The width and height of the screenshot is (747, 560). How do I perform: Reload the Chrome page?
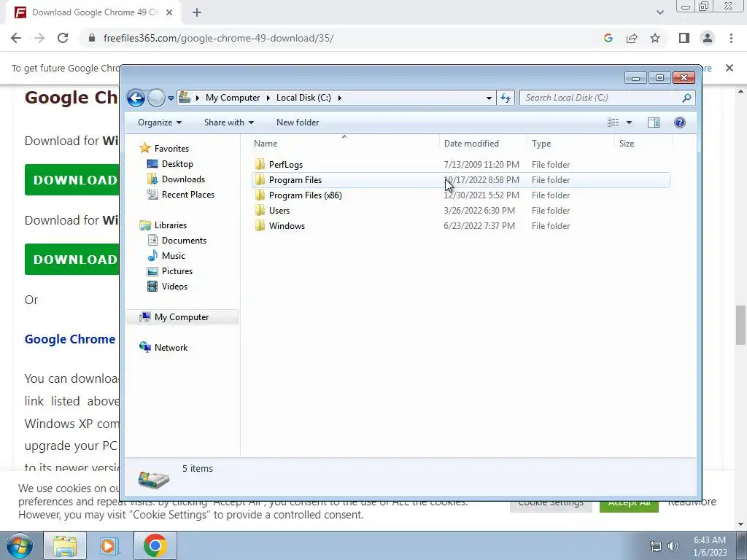pyautogui.click(x=63, y=38)
